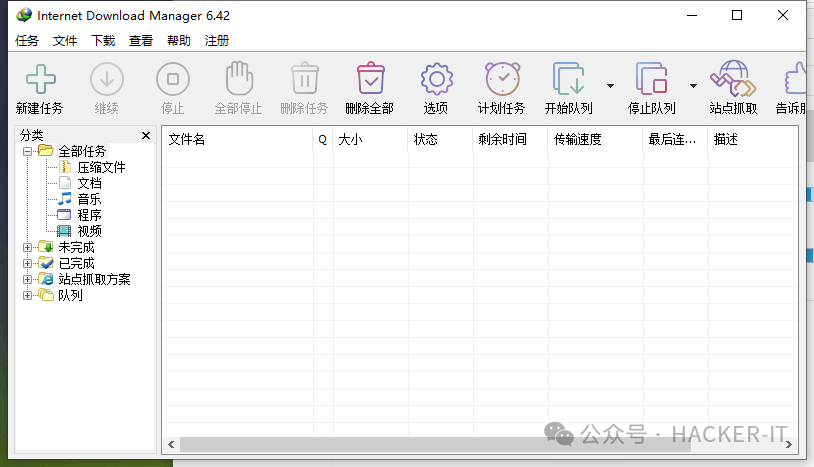This screenshot has height=467, width=814.
Task: Expand the 未完成 tree node
Action: pyautogui.click(x=28, y=248)
